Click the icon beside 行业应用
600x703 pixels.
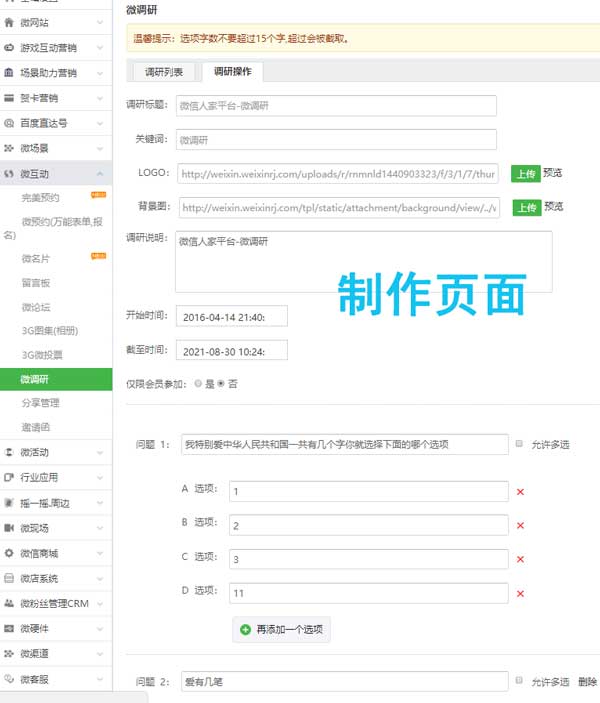pyautogui.click(x=9, y=477)
